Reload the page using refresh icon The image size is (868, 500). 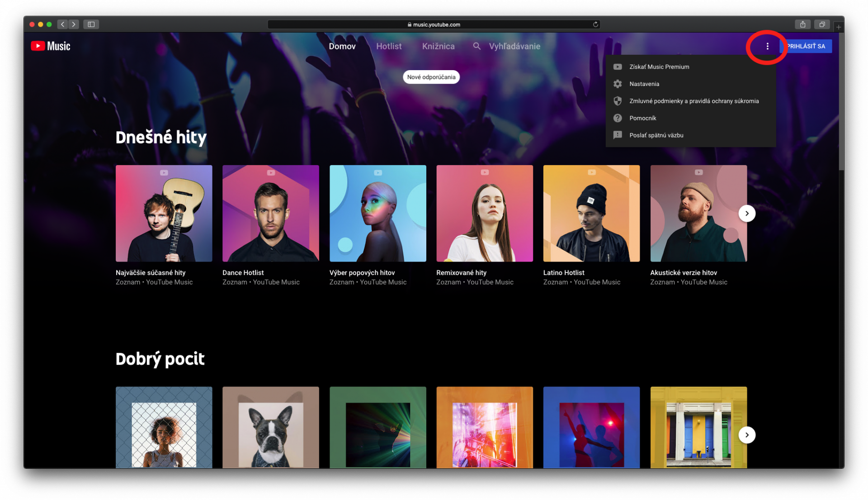pyautogui.click(x=595, y=24)
